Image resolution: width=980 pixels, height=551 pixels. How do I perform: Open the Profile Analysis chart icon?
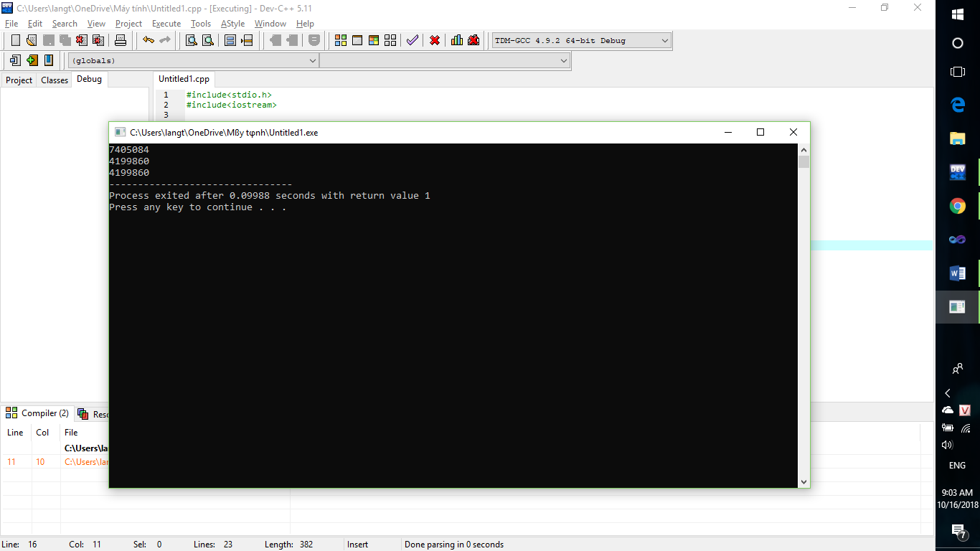point(457,40)
